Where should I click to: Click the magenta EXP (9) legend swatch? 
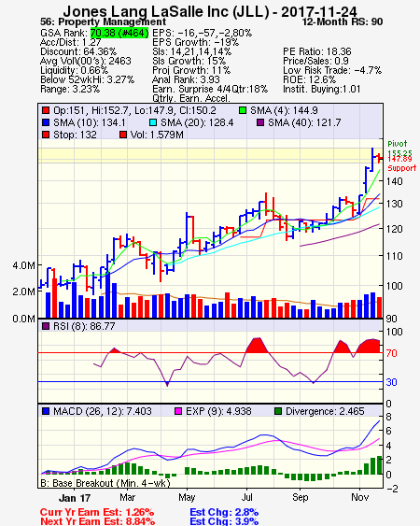pos(178,411)
